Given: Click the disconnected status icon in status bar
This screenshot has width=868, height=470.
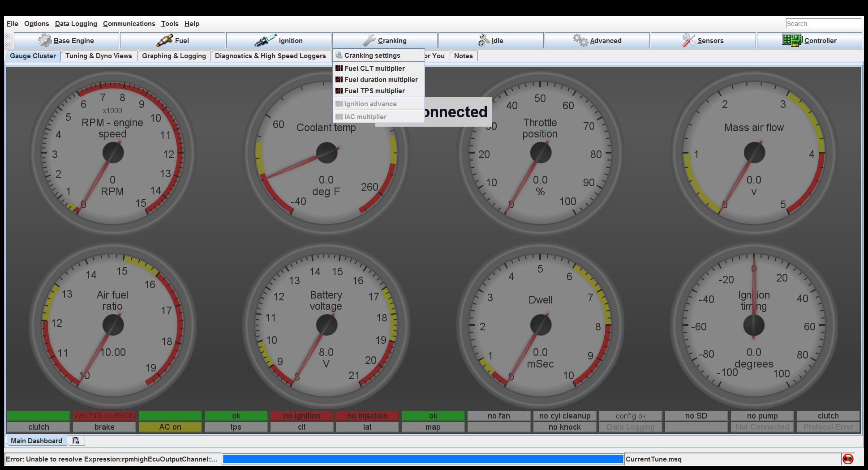Looking at the screenshot, I should click(848, 459).
